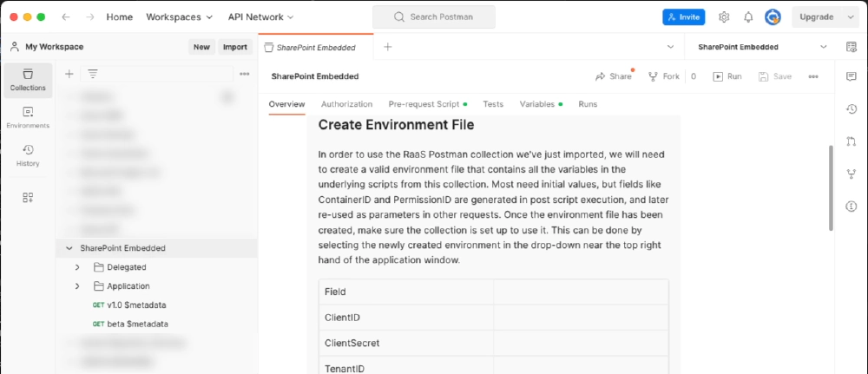The image size is (868, 374).
Task: Open the collection more actions ellipsis
Action: (x=813, y=77)
